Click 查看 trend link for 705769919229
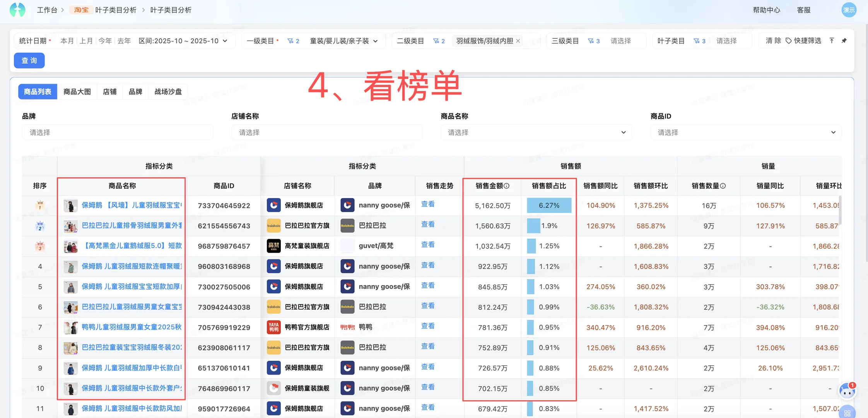The height and width of the screenshot is (418, 868). click(x=428, y=326)
